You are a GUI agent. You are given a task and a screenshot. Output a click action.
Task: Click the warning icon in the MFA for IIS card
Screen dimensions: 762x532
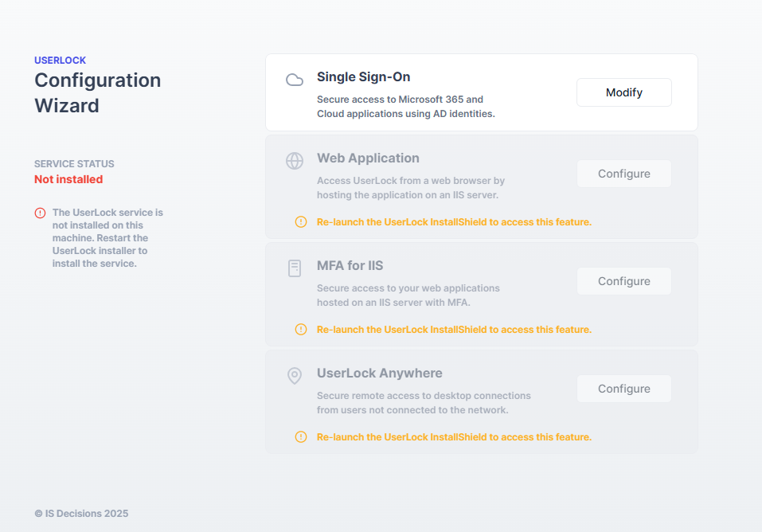point(301,330)
